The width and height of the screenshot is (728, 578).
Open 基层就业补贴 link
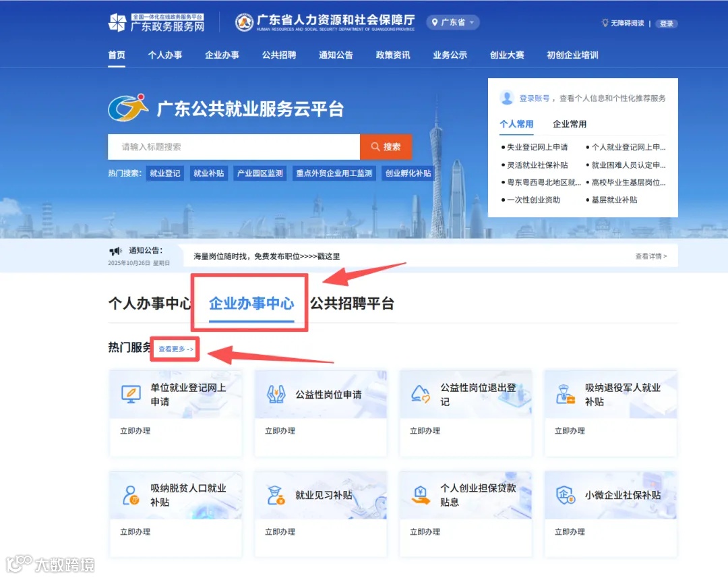point(614,200)
